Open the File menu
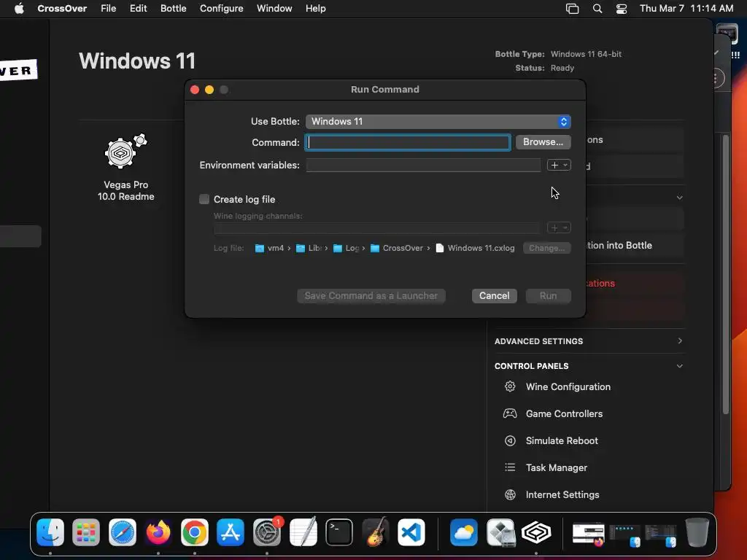747x560 pixels. coord(108,9)
